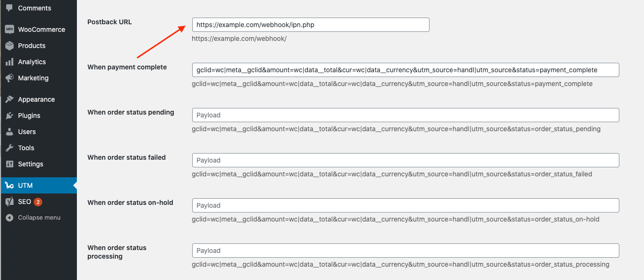Viewport: 644px width, 280px height.
Task: Open the WooCommerce menu label
Action: click(41, 29)
